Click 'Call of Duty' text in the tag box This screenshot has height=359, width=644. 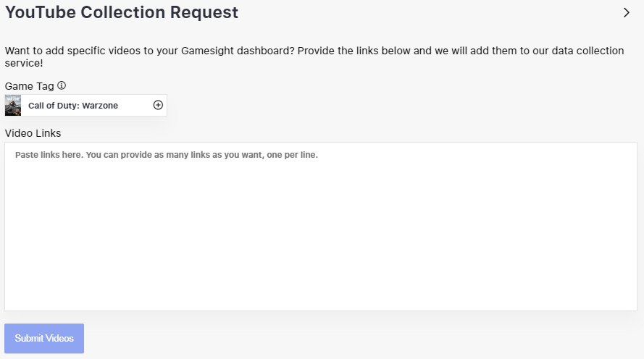54,106
